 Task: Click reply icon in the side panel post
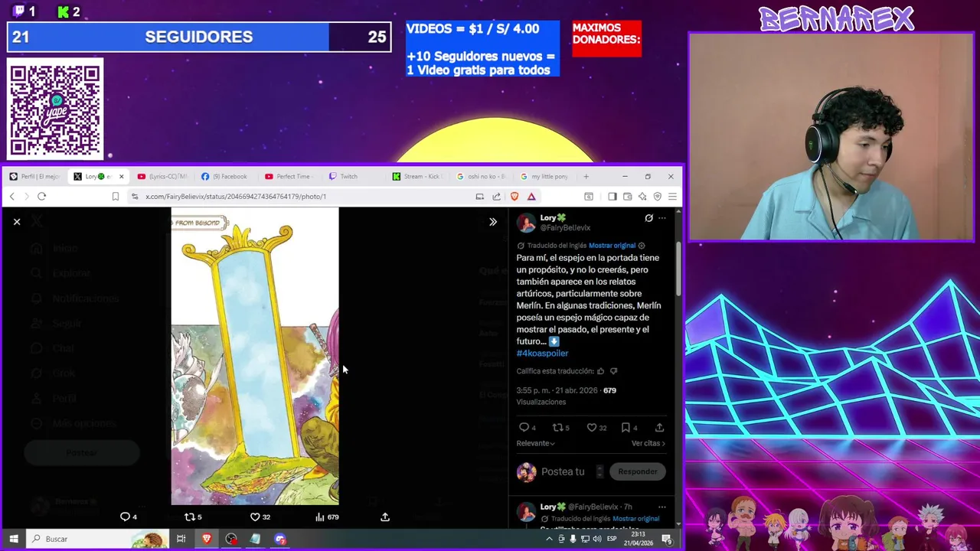524,428
